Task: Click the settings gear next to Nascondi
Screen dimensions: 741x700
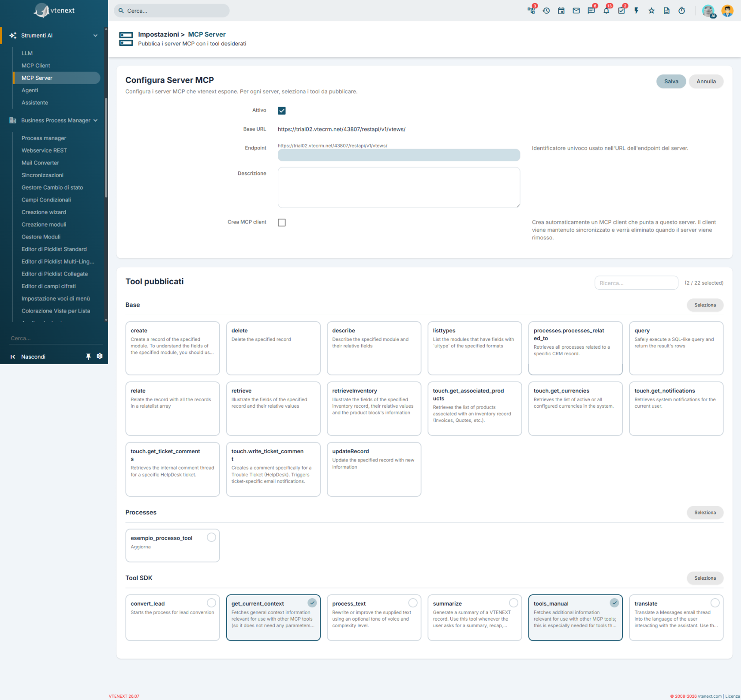Action: click(100, 356)
